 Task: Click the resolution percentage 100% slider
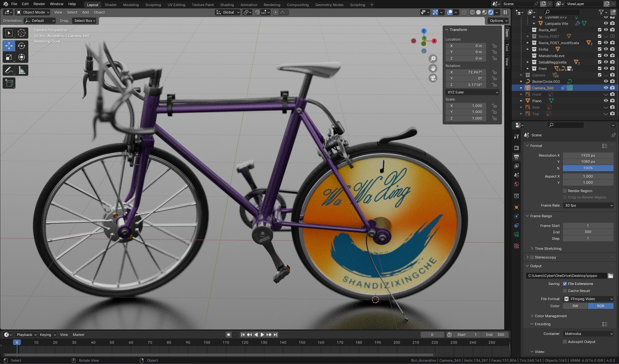tap(588, 168)
